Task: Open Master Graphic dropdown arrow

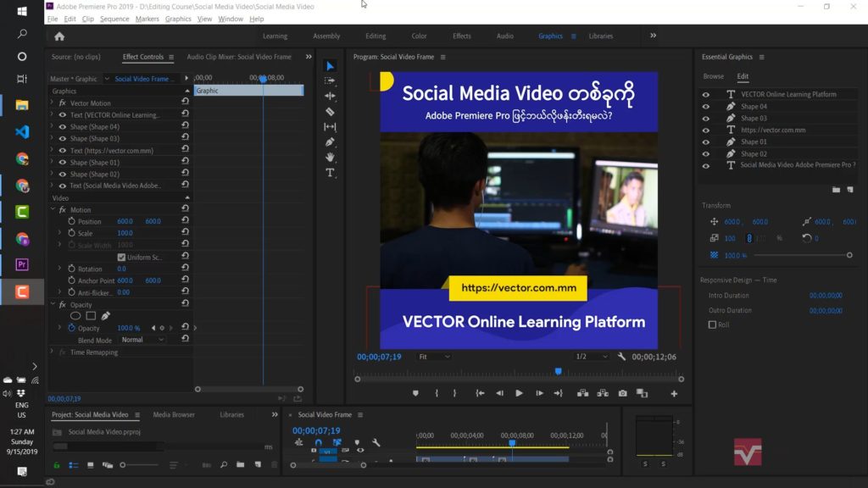Action: [x=107, y=79]
